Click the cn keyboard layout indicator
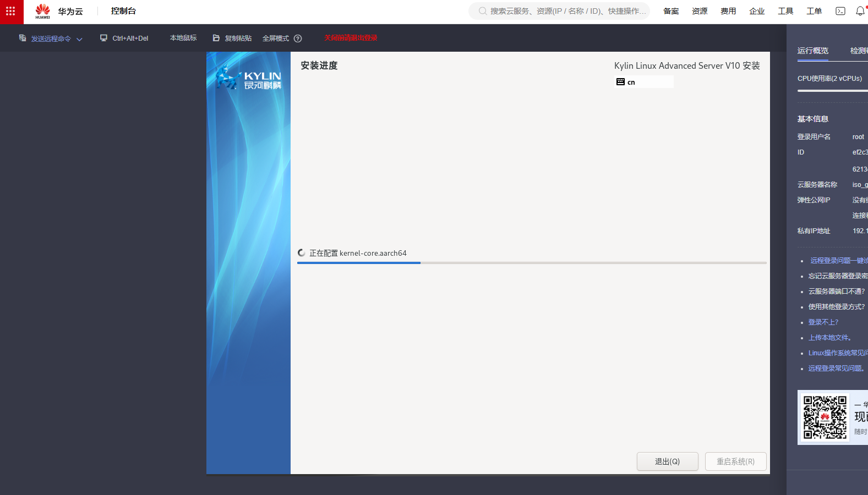The width and height of the screenshot is (868, 495). click(643, 82)
